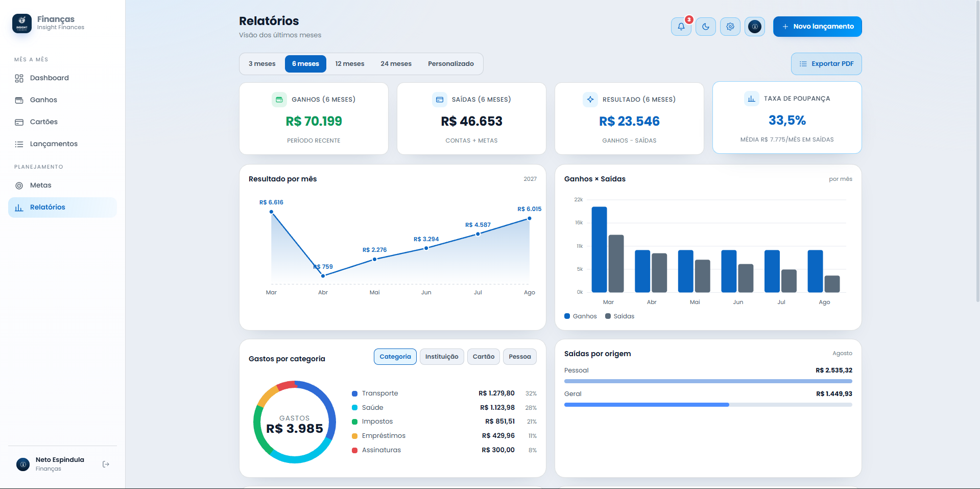980x489 pixels.
Task: Switch period to 24 meses
Action: click(x=396, y=64)
